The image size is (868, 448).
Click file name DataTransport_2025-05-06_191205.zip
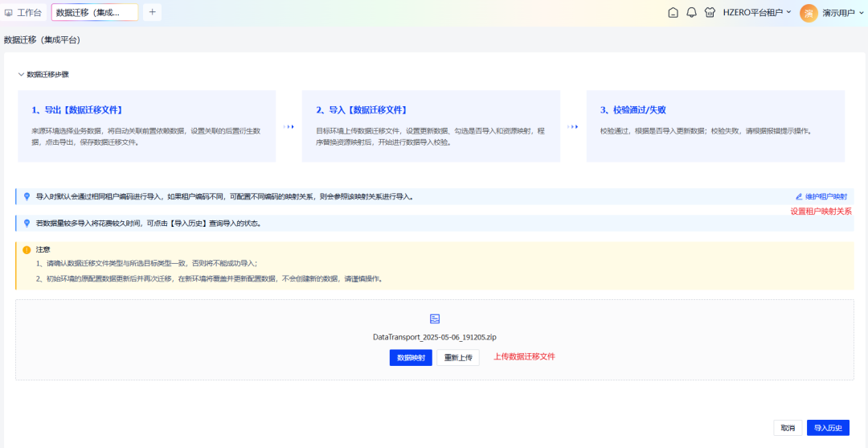click(x=435, y=337)
